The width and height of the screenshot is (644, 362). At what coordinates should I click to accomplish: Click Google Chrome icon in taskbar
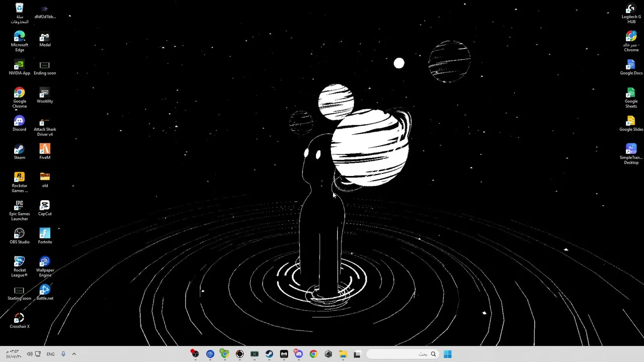coord(313,354)
